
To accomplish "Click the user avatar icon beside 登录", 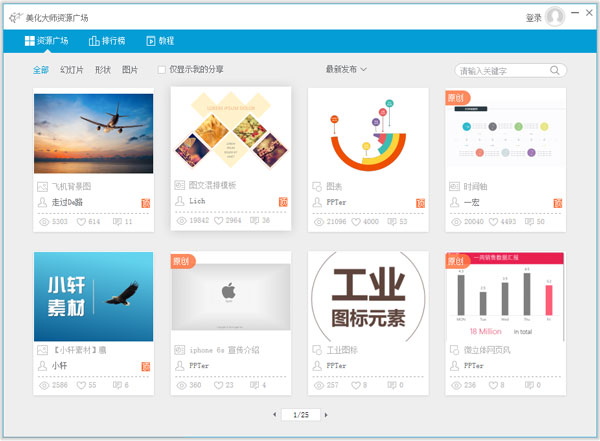I will [555, 17].
